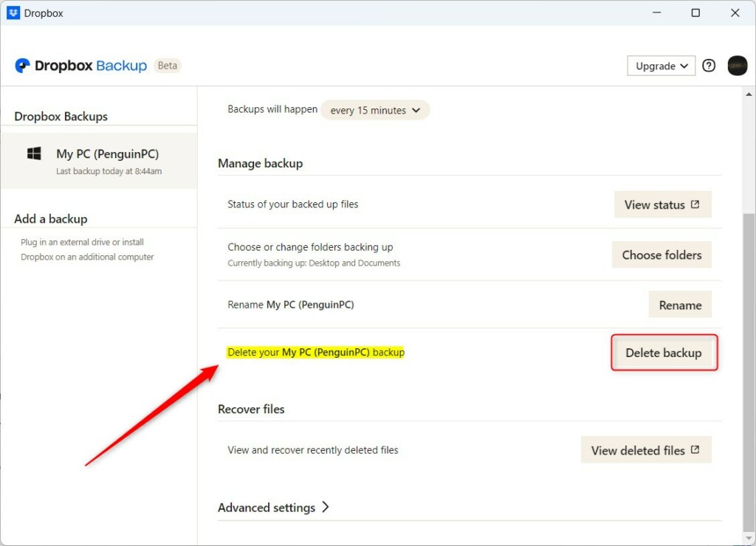Click the Dropbox Backup logo icon
Viewport: 756px width, 546px height.
22,66
